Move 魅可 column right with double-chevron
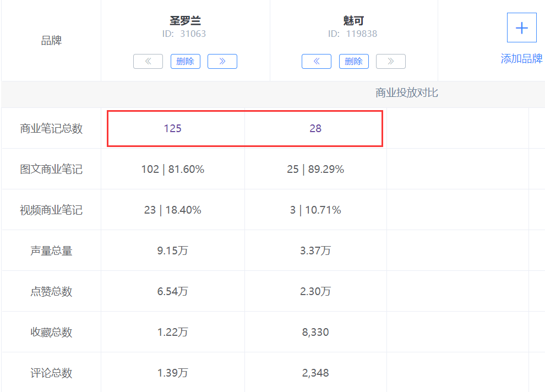The height and width of the screenshot is (392, 545). click(391, 62)
